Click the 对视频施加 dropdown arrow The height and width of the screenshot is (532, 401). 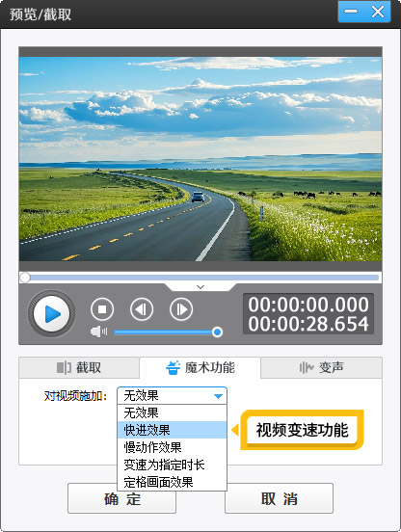tap(218, 396)
